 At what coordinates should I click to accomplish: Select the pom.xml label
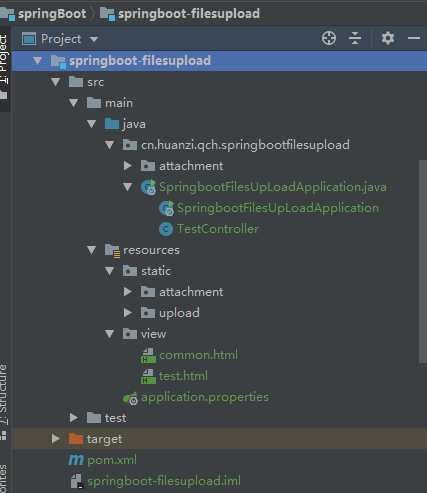[x=112, y=460]
